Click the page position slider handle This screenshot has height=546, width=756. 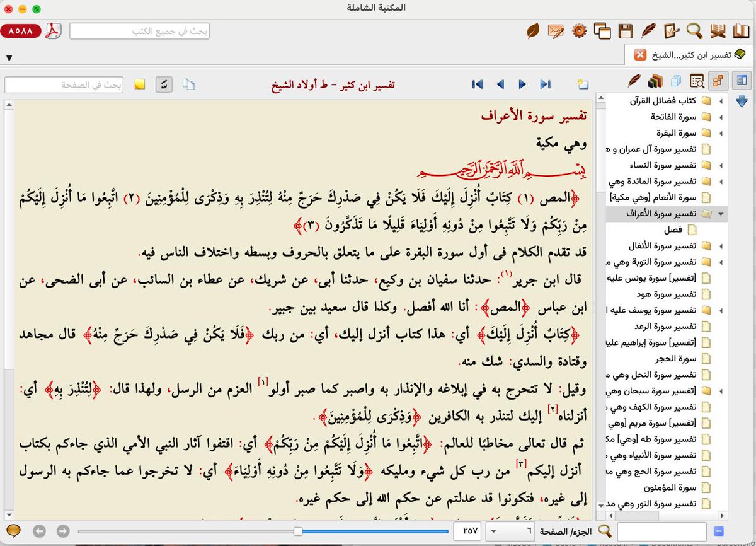point(297,531)
